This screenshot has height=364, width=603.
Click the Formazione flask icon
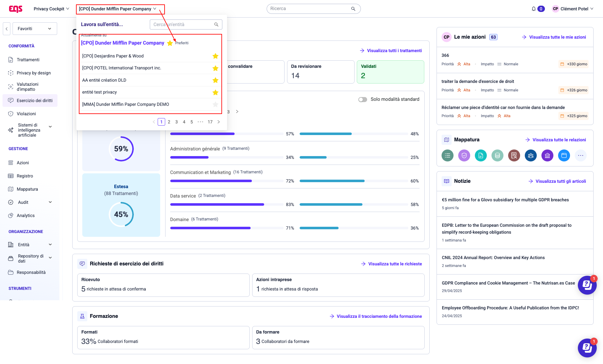tap(82, 316)
